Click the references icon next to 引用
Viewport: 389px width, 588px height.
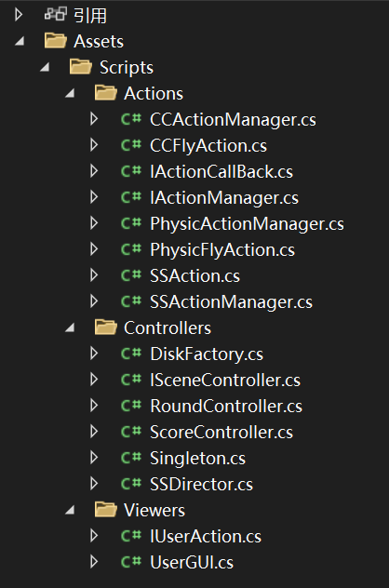pyautogui.click(x=56, y=14)
